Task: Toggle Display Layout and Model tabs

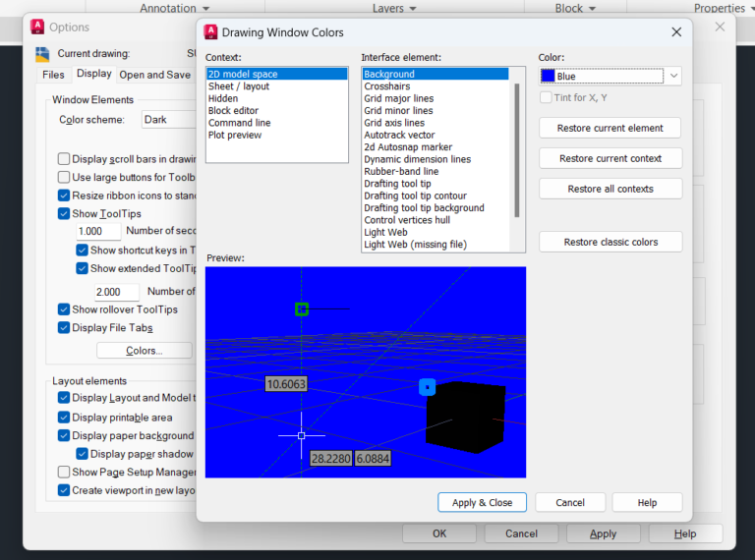Action: pos(64,397)
